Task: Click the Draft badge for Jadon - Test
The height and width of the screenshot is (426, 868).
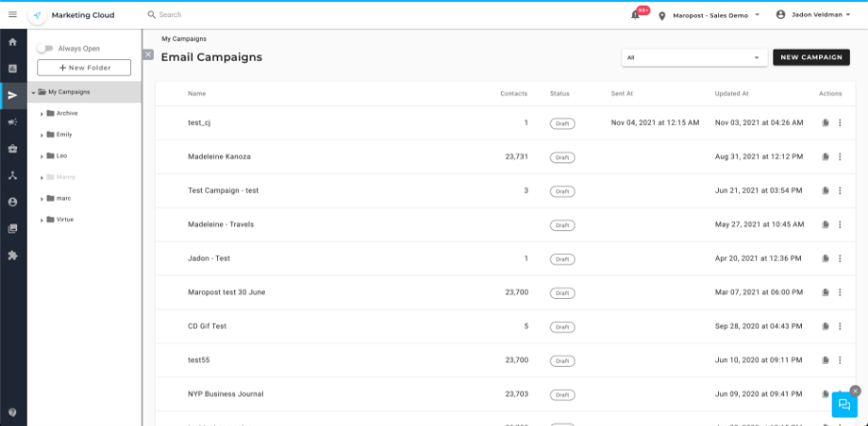Action: point(562,260)
